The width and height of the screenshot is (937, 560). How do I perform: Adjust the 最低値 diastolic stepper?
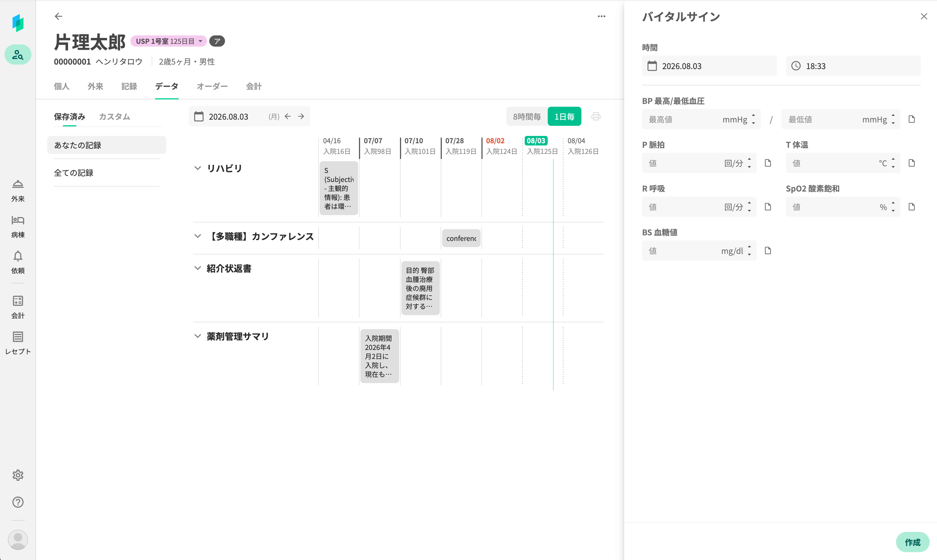point(893,119)
